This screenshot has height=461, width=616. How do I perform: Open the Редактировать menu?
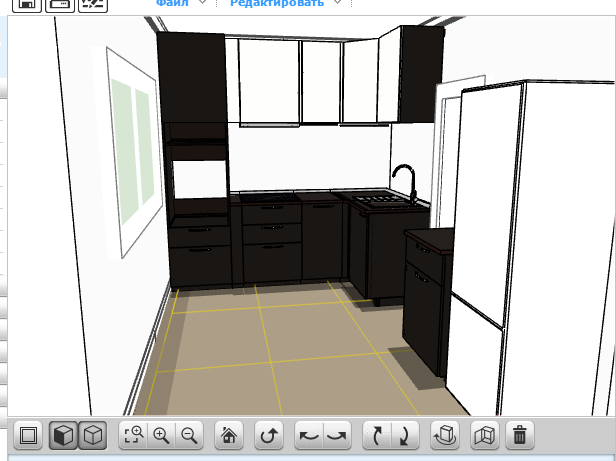click(x=276, y=4)
